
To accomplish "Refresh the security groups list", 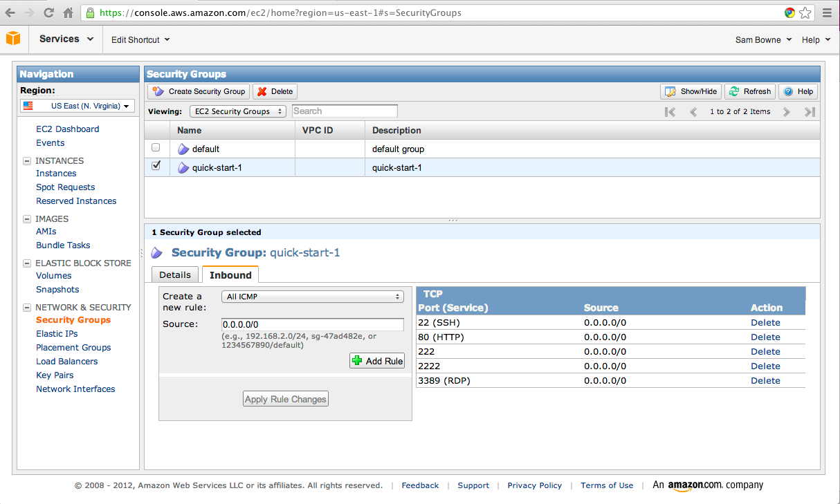I will click(749, 91).
